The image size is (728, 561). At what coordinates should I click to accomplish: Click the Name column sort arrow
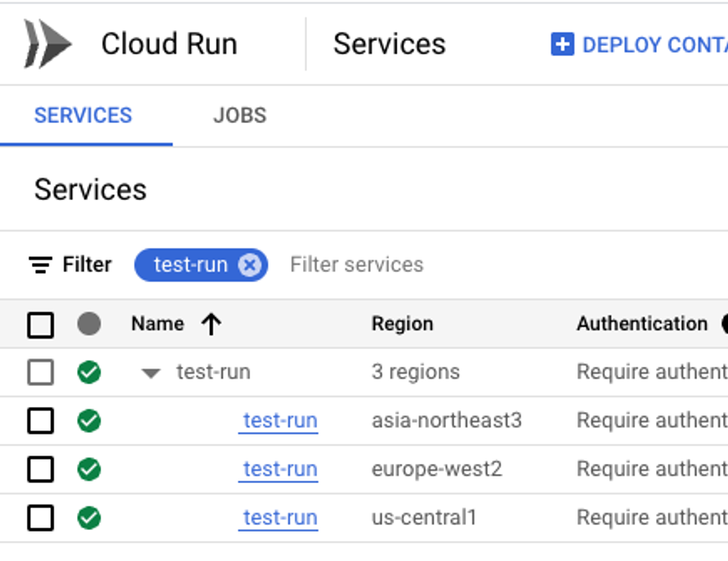tap(211, 324)
